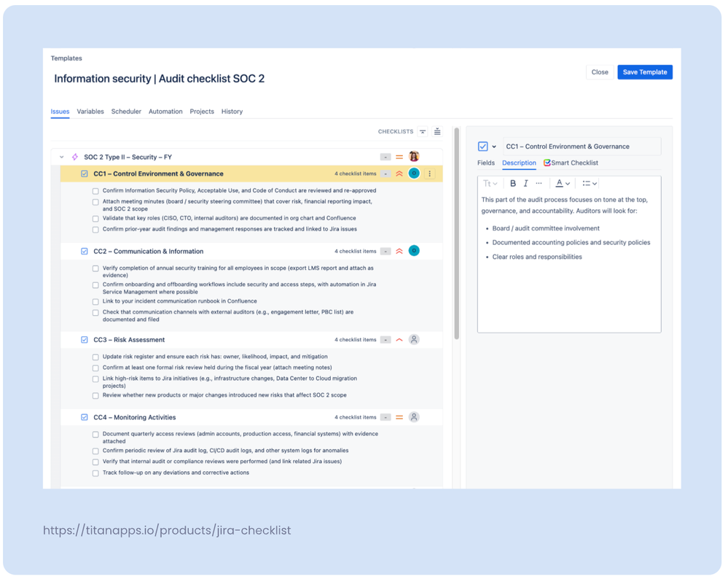Screen dimensions: 728x579
Task: Click the grey badge on CC3 row
Action: click(x=385, y=340)
